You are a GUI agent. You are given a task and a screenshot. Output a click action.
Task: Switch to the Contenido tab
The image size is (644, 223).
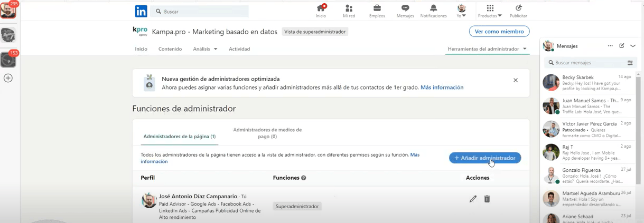[170, 49]
